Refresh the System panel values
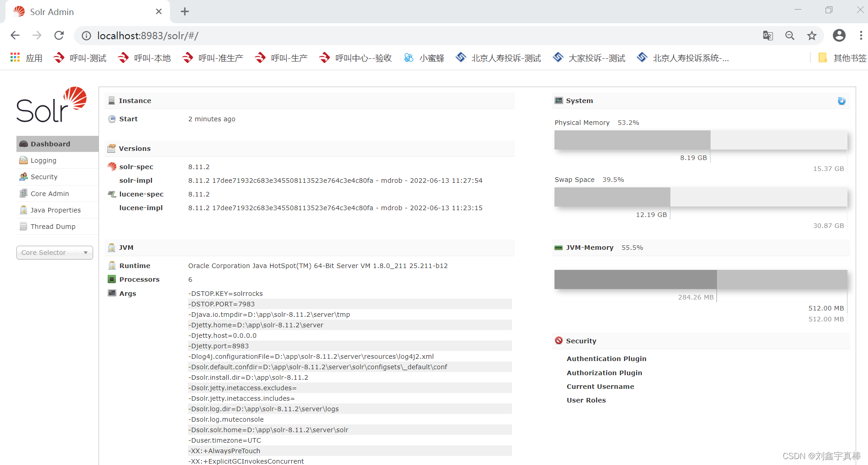This screenshot has width=868, height=465. click(x=842, y=101)
